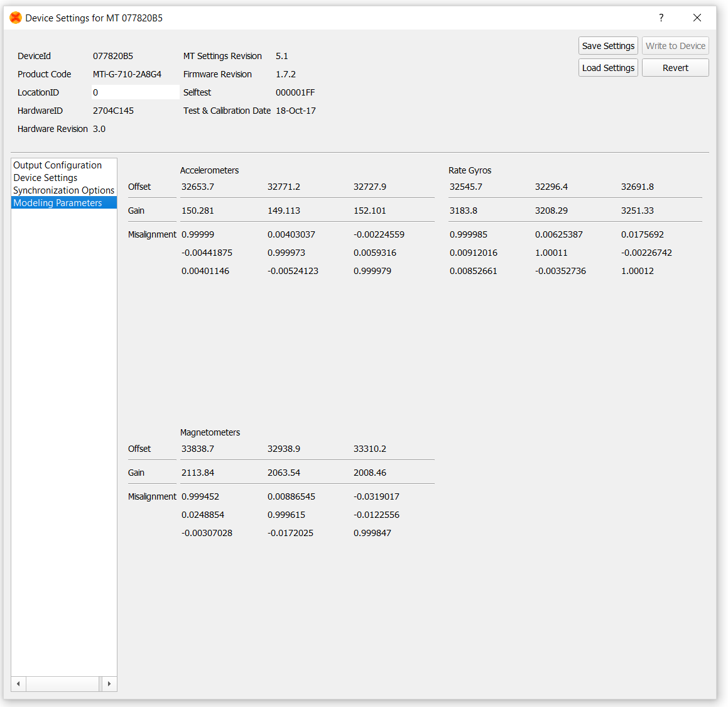Click the Write to Device button
This screenshot has width=728, height=707.
tap(675, 46)
